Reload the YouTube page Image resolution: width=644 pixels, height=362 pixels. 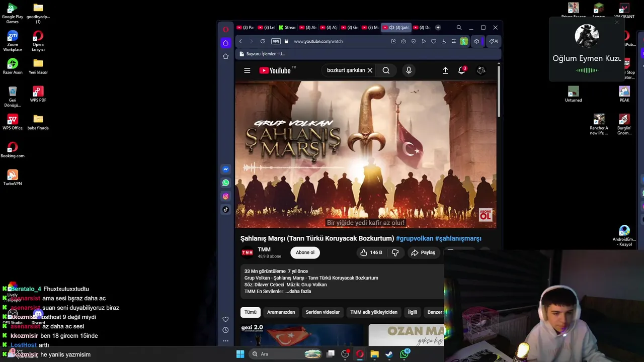click(262, 41)
